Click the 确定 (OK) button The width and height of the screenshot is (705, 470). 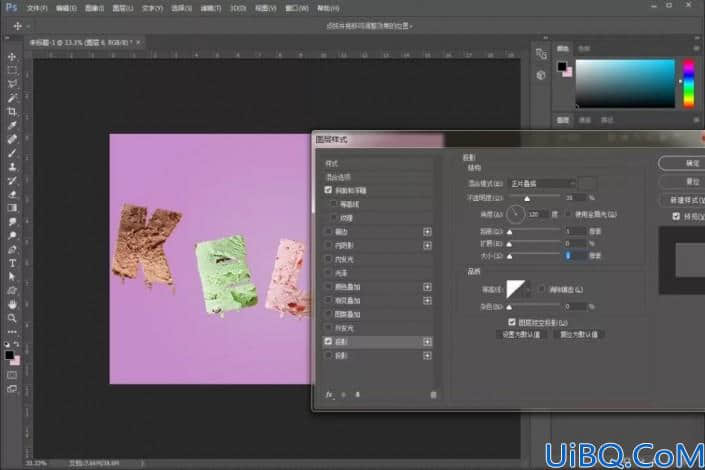coord(683,163)
